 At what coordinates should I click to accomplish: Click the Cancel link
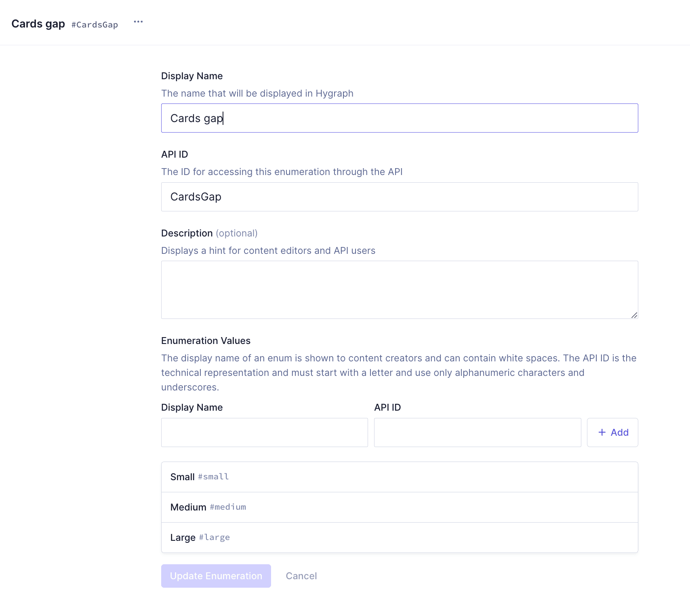tap(301, 576)
